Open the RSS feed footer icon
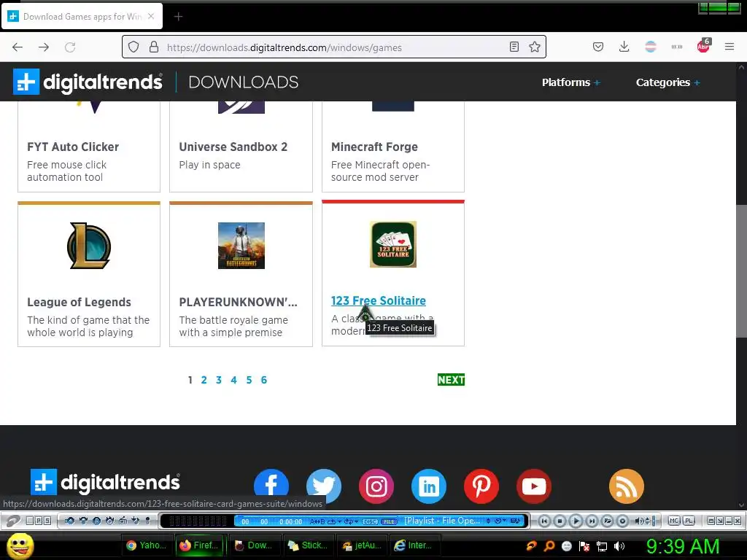The height and width of the screenshot is (560, 747). 627,486
